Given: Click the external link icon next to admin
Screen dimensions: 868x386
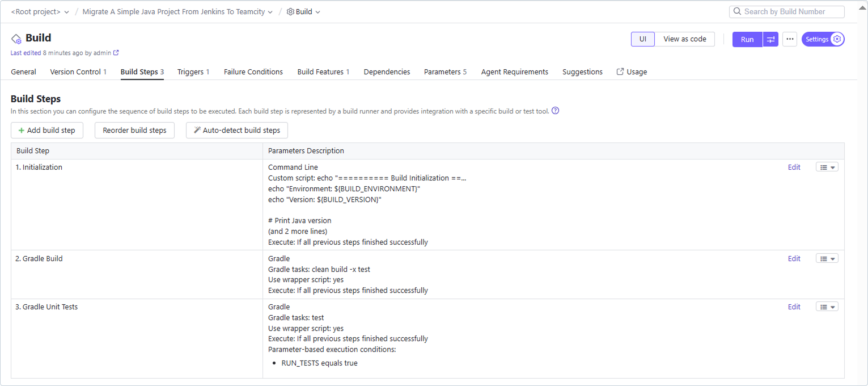Looking at the screenshot, I should click(x=116, y=53).
